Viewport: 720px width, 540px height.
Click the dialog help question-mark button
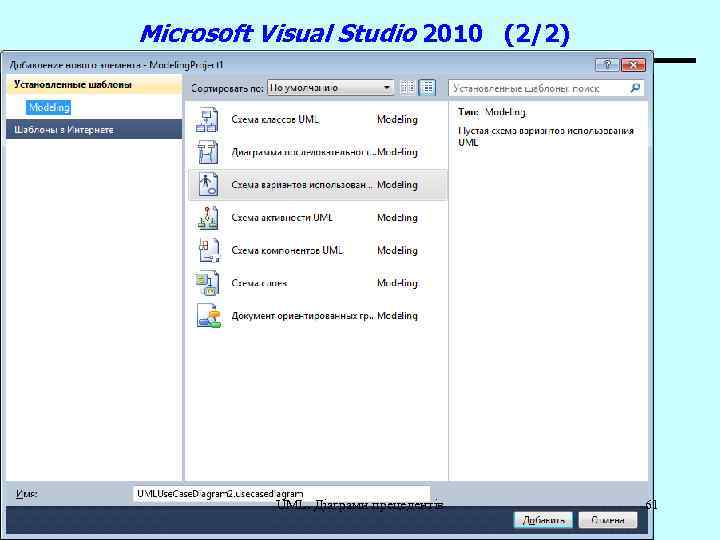[x=607, y=65]
